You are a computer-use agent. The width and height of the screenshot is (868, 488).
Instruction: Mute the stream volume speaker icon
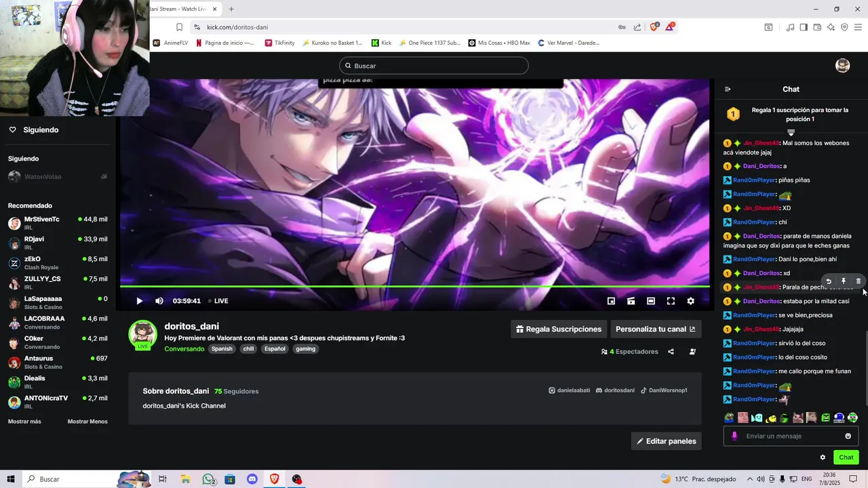159,301
